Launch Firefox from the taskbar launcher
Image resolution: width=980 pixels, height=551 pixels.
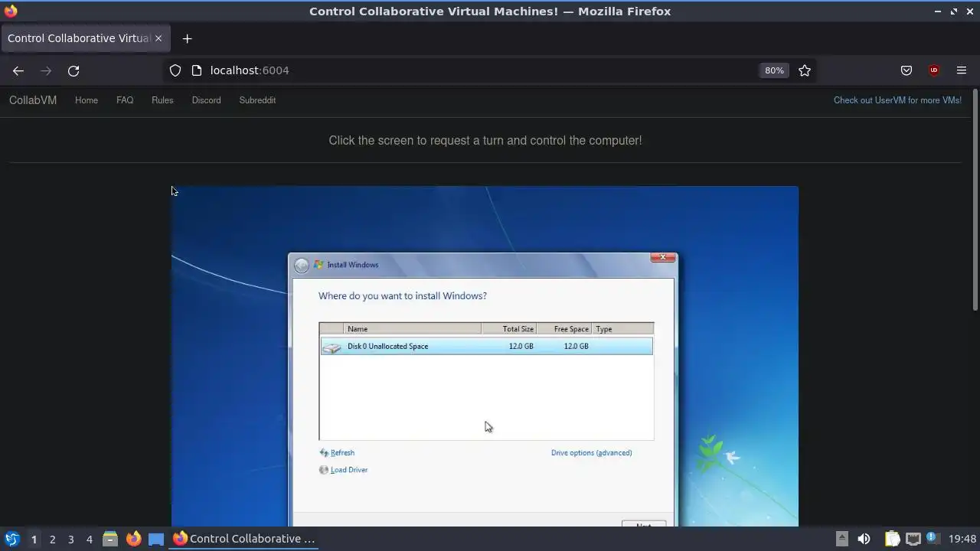(133, 539)
